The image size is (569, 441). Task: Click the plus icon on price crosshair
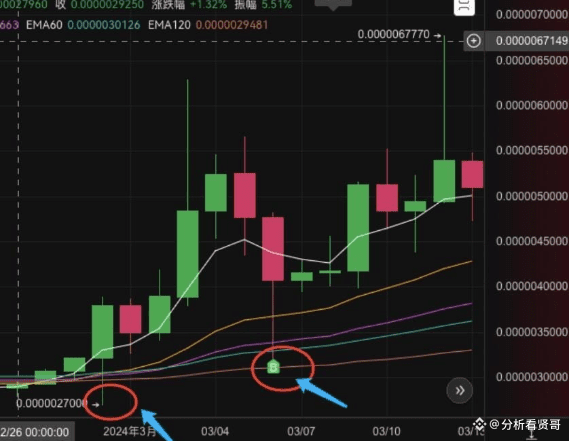(x=473, y=41)
